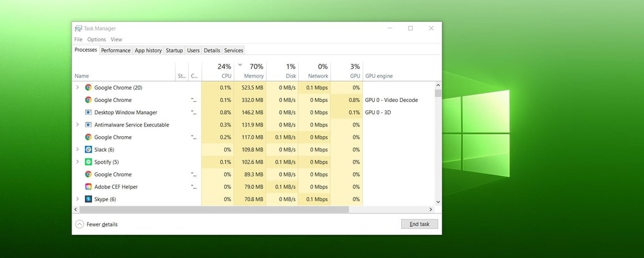Image resolution: width=644 pixels, height=258 pixels.
Task: Sort by the Disk column header
Action: (x=282, y=71)
